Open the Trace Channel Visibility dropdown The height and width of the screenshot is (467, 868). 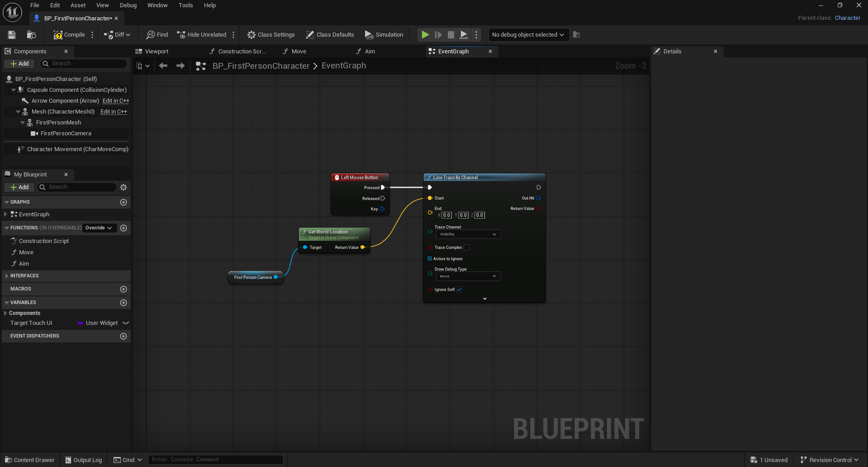(x=468, y=234)
